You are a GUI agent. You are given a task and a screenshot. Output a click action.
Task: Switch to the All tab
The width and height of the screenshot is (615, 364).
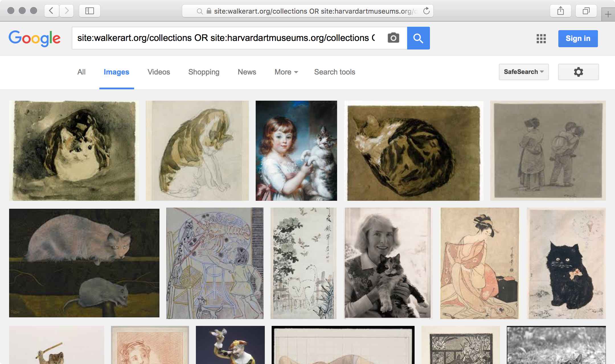[x=81, y=72]
